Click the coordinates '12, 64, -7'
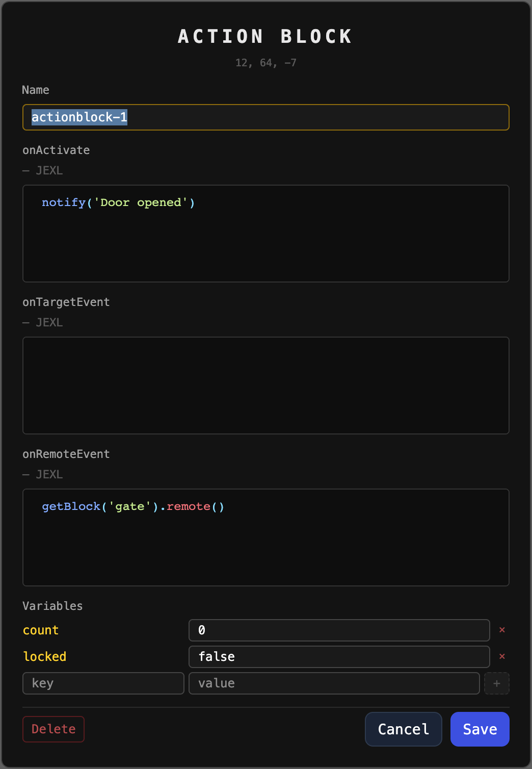Image resolution: width=532 pixels, height=769 pixels. tap(266, 63)
